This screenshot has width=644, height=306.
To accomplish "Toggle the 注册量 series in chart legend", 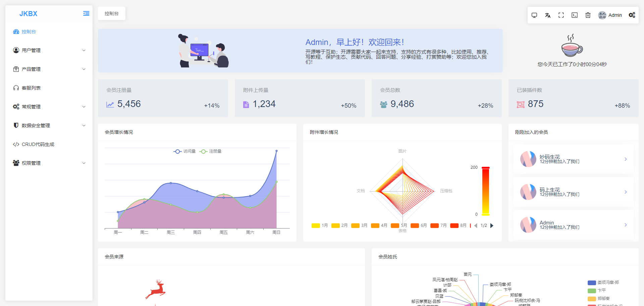I will click(x=211, y=151).
